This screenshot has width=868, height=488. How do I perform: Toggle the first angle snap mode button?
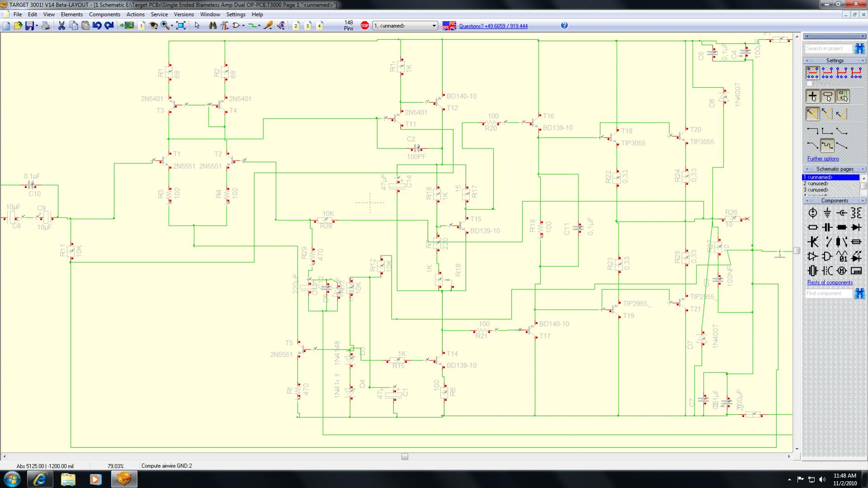tap(812, 114)
